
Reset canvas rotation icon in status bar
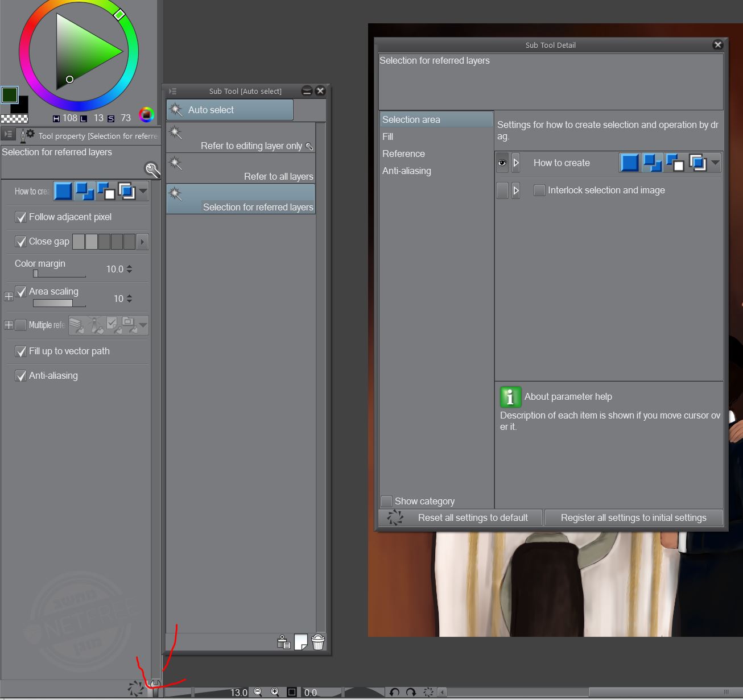(x=428, y=692)
